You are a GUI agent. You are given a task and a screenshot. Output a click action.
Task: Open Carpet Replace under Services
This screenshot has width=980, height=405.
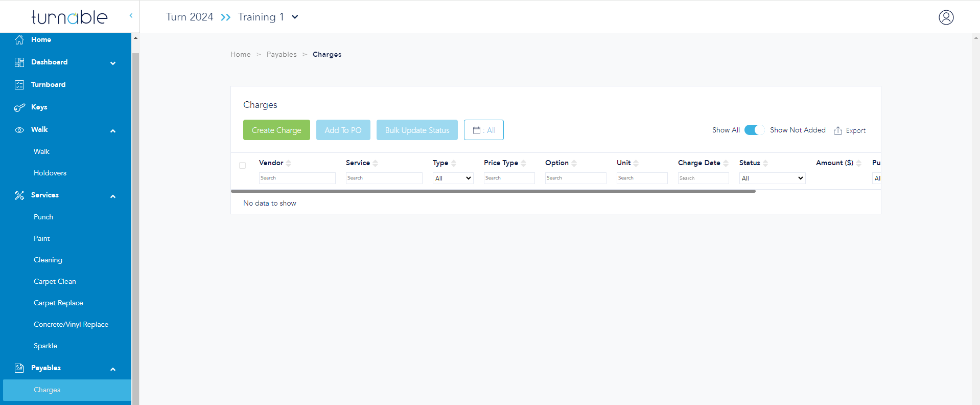58,303
